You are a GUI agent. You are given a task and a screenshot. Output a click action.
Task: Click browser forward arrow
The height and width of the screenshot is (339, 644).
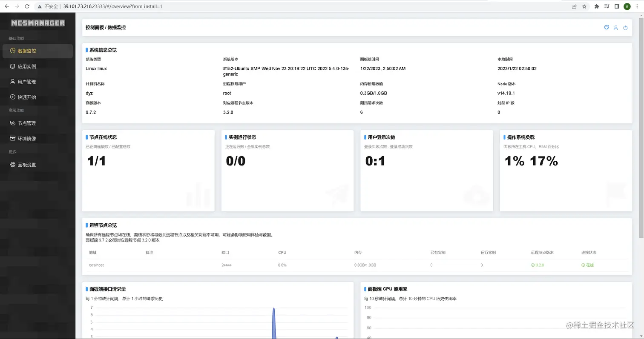pyautogui.click(x=17, y=6)
